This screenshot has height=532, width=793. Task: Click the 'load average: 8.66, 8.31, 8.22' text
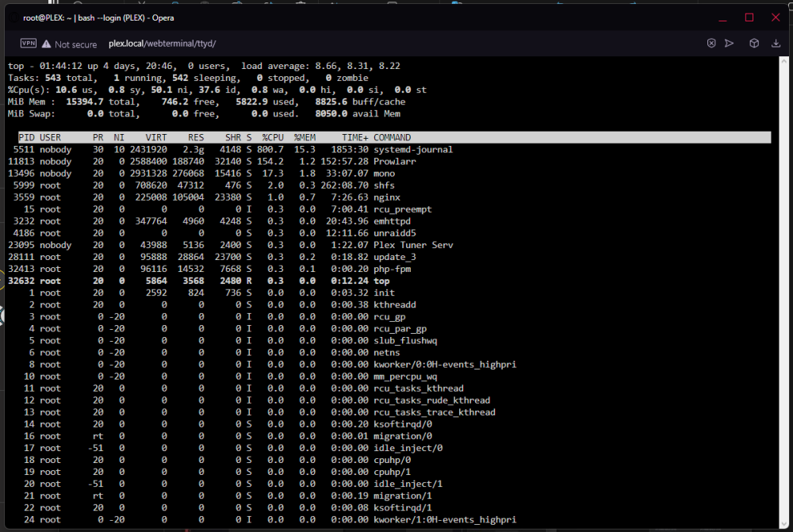click(x=320, y=67)
